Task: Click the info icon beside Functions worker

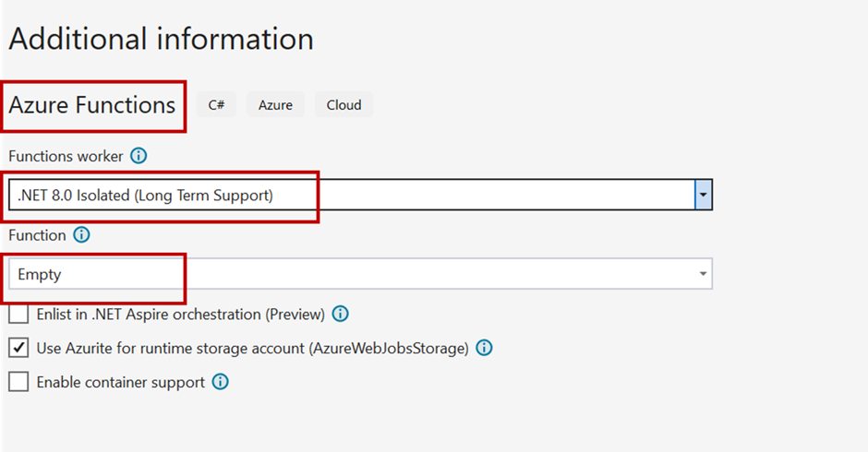Action: [x=139, y=156]
